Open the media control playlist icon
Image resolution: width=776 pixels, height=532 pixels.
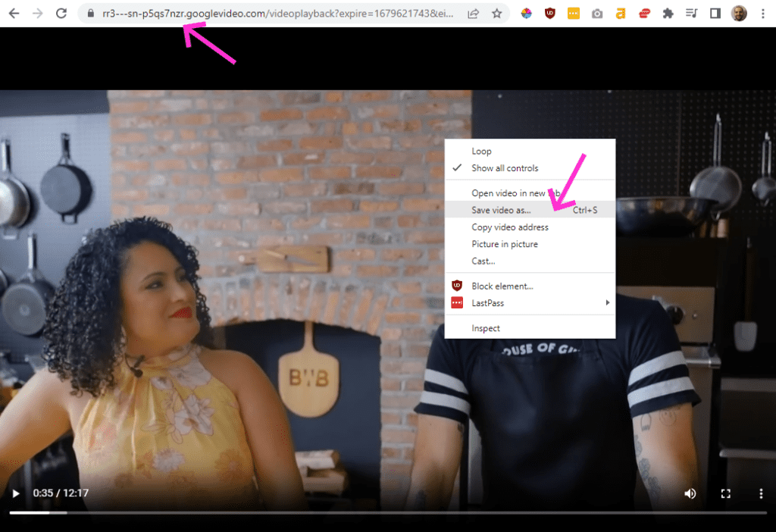click(x=691, y=14)
